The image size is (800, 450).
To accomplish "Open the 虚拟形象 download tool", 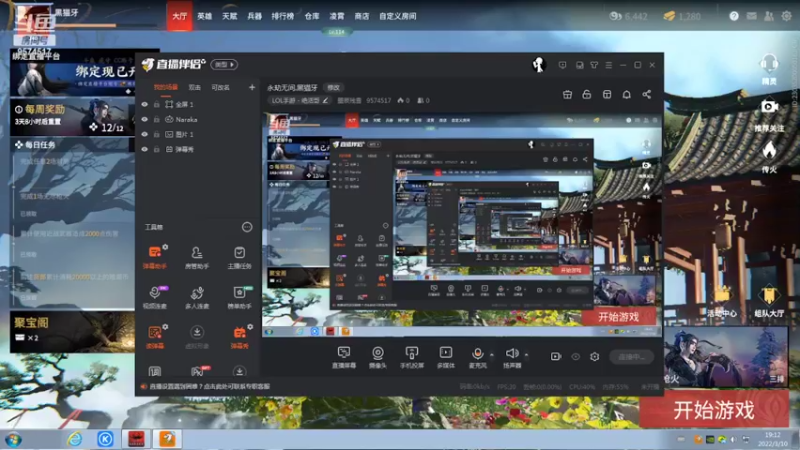I will (x=196, y=337).
